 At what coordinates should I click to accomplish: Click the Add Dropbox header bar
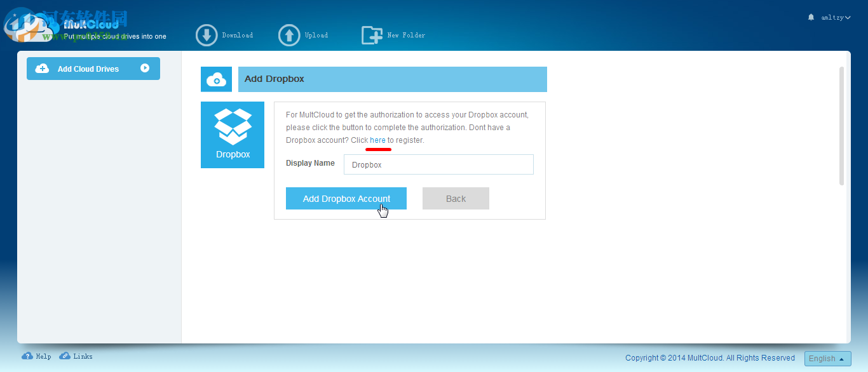[392, 79]
